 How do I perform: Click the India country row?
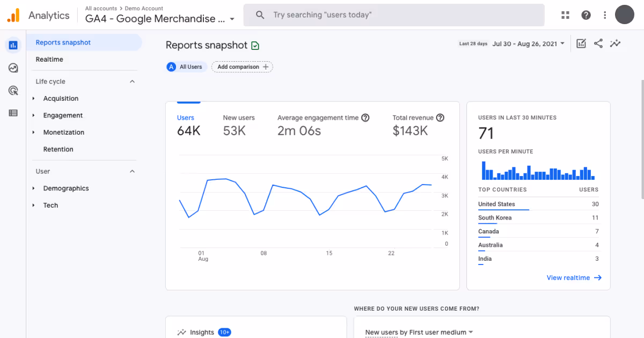538,259
